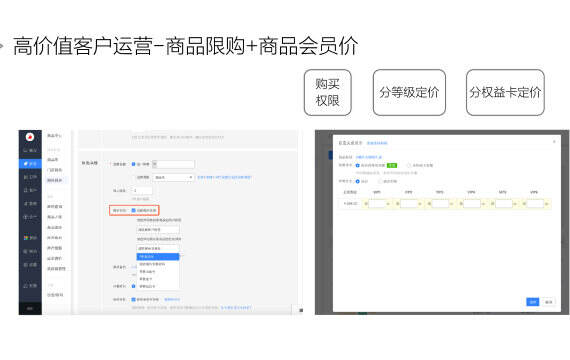This screenshot has height=360, width=570.
Task: Click the first price input in yellow row
Action: 377,204
